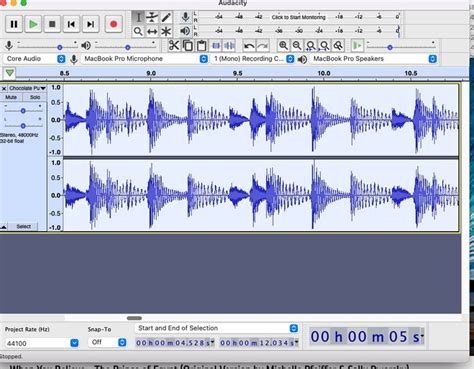This screenshot has height=369, width=474.
Task: Open the 1 (Mono) Recording Channels dropdown
Action: pos(253,59)
